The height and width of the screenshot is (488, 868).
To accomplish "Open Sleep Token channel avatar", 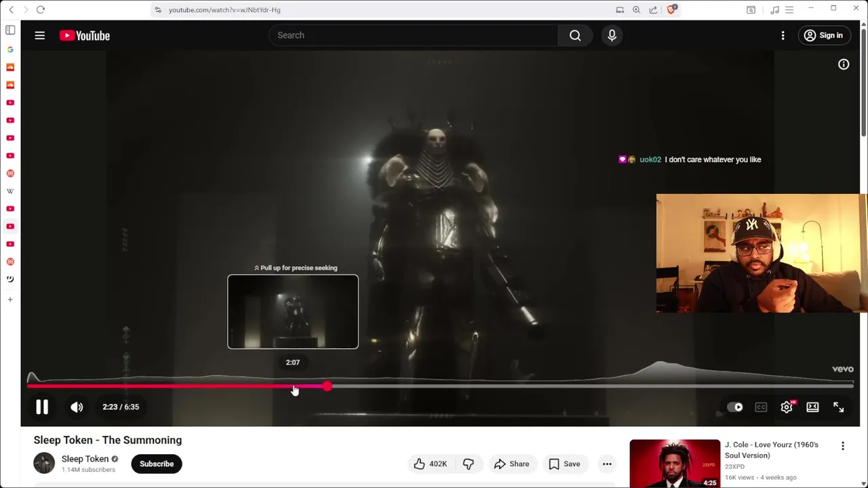I will tap(44, 464).
